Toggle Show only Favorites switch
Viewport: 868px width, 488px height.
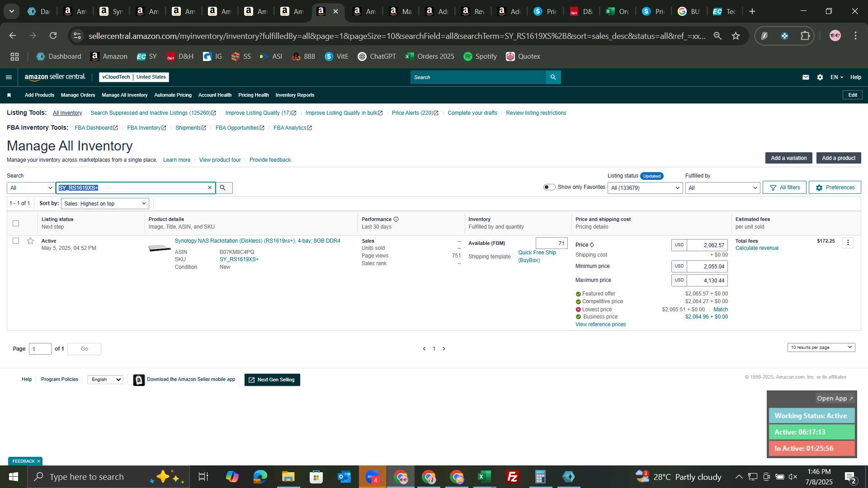(x=549, y=187)
